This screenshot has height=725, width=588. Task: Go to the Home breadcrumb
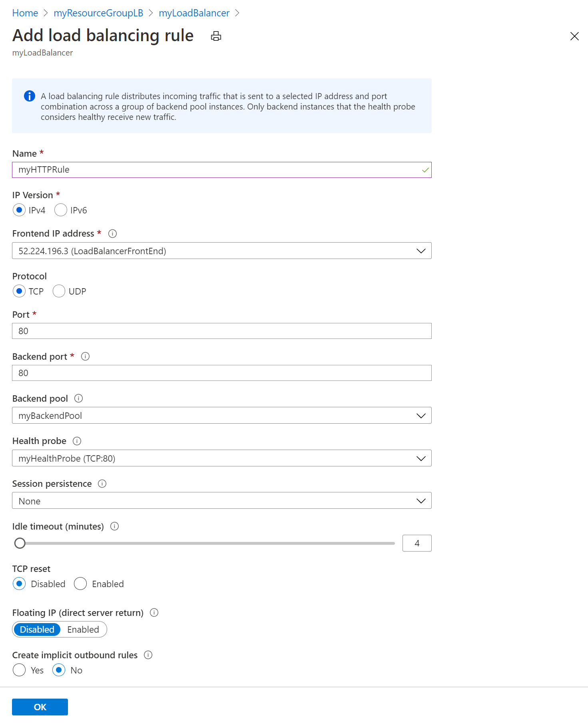coord(25,13)
